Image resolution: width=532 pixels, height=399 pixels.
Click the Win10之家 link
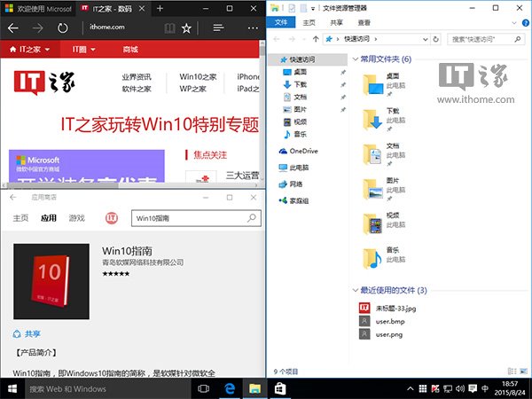coord(197,77)
